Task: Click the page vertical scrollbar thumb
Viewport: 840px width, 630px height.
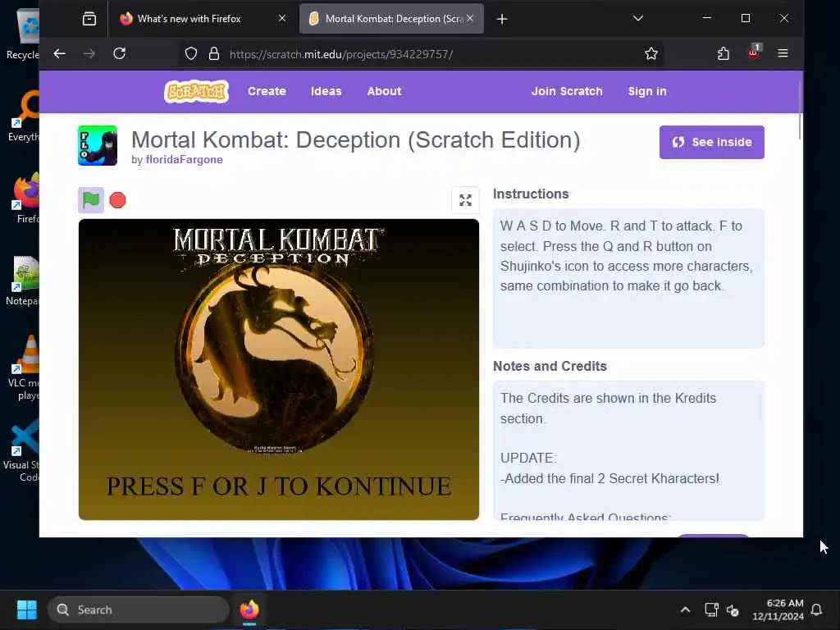Action: [x=799, y=111]
